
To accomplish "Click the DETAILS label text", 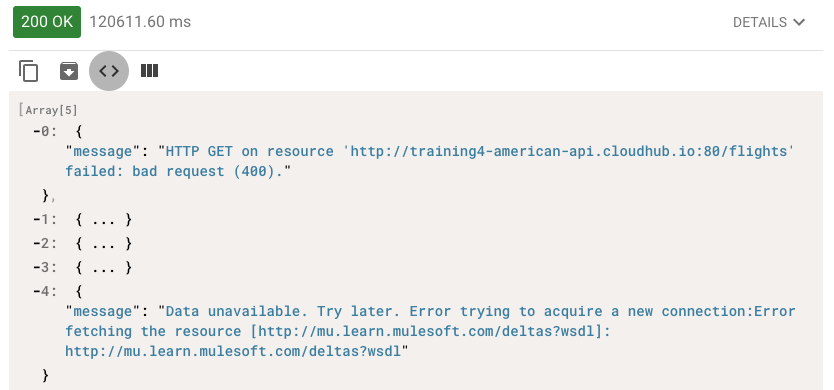I will pyautogui.click(x=760, y=22).
